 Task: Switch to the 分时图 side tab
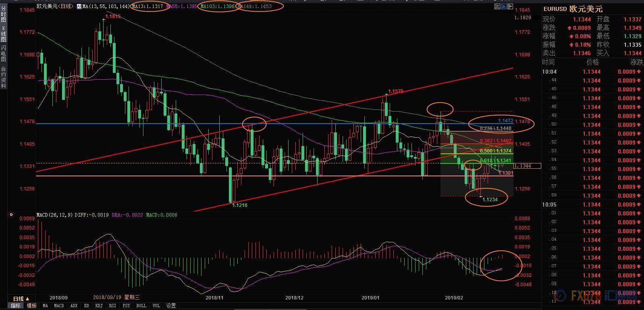(x=3, y=14)
